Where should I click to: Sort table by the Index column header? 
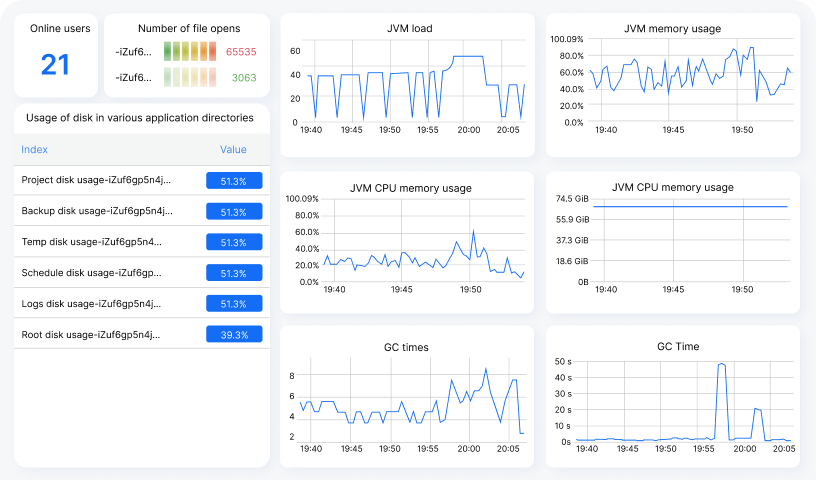[34, 149]
